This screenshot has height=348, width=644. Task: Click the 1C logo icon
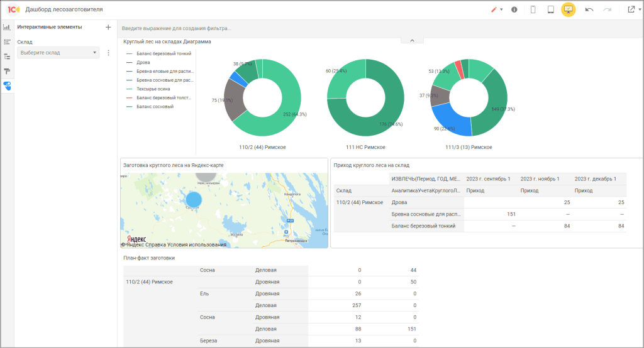click(x=13, y=9)
